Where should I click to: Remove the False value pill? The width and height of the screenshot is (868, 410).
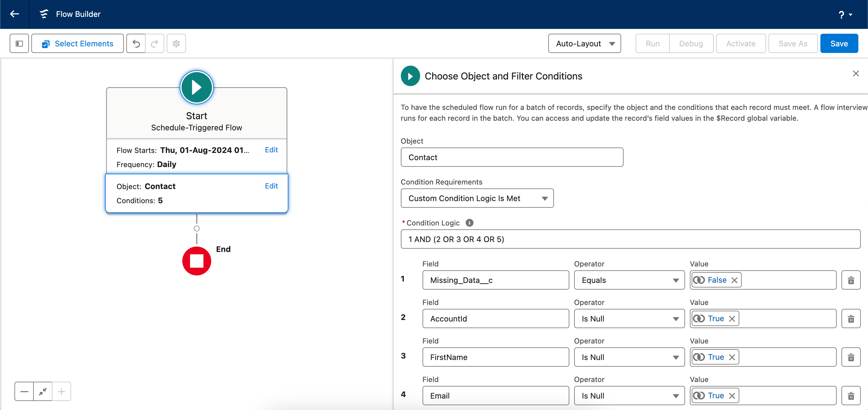(734, 280)
